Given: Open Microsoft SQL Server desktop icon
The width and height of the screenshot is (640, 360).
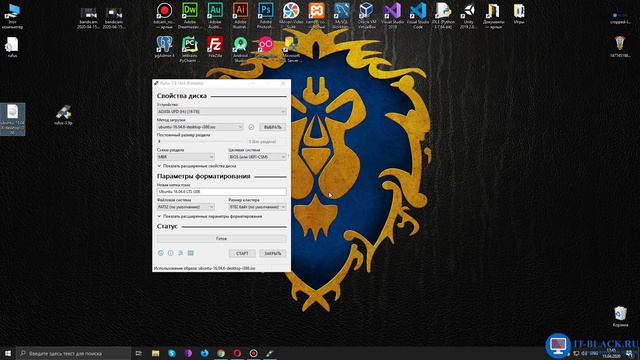Looking at the screenshot, I should [x=291, y=49].
